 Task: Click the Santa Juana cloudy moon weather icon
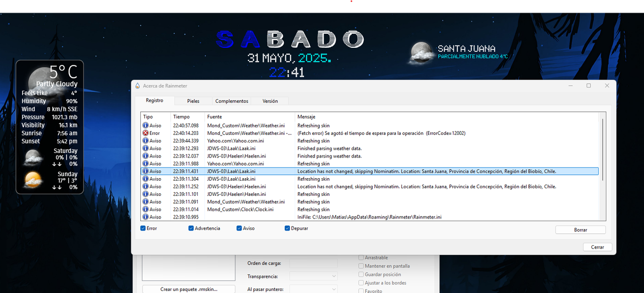tap(422, 53)
